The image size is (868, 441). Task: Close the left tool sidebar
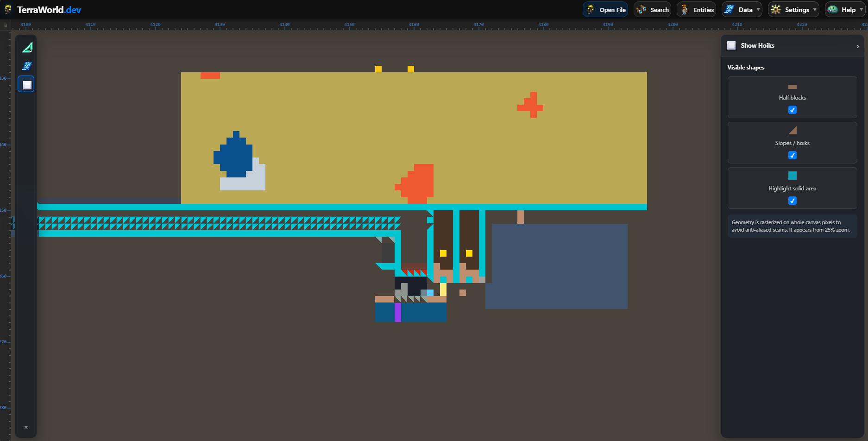[x=26, y=427]
